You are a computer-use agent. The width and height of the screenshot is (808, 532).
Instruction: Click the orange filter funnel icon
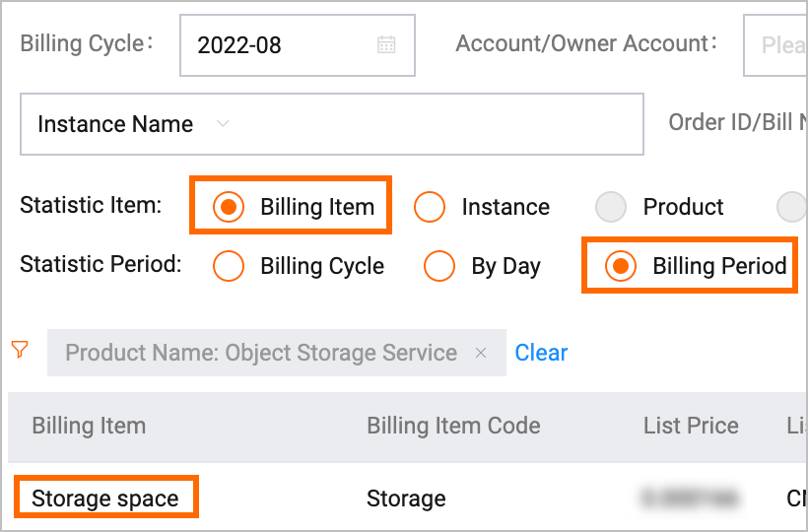pos(20,350)
